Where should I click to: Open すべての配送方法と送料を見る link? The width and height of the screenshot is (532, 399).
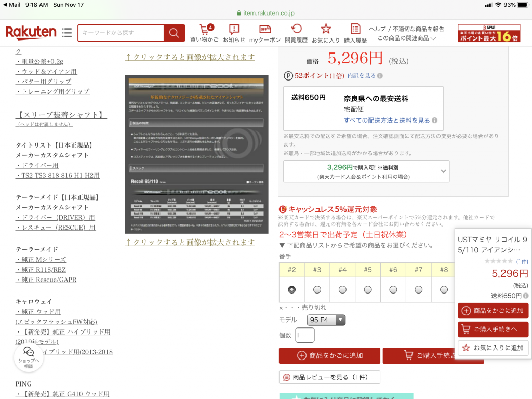point(387,121)
